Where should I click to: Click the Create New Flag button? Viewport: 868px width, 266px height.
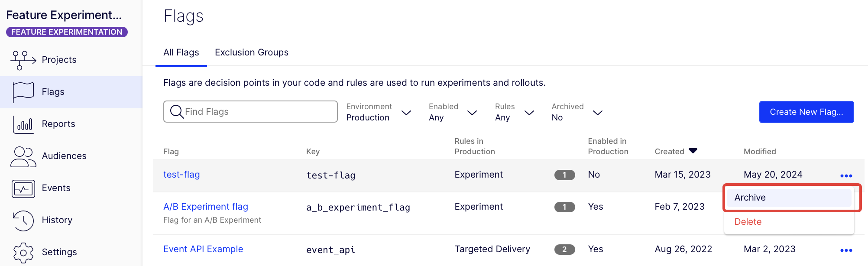tap(806, 112)
